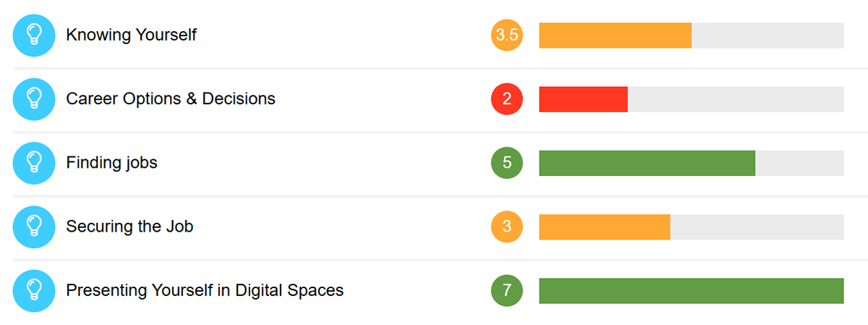Click the full green Digital Spaces progress bar
The height and width of the screenshot is (325, 868).
coord(692,290)
